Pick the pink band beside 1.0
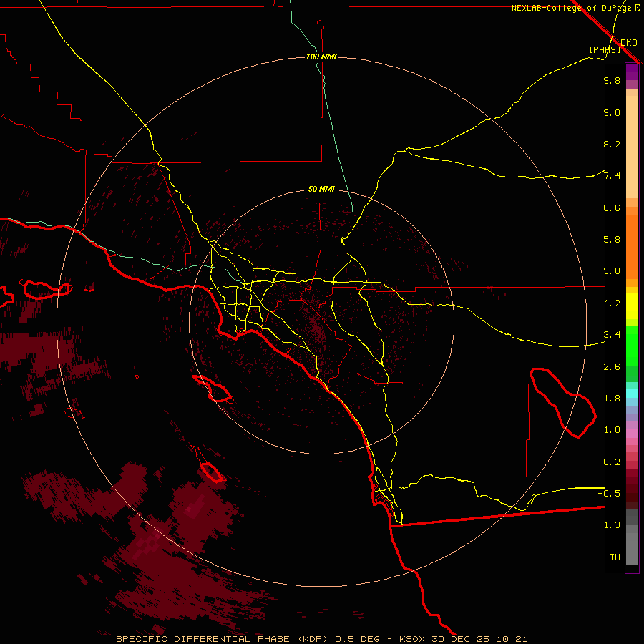The image size is (644, 644). click(x=632, y=434)
